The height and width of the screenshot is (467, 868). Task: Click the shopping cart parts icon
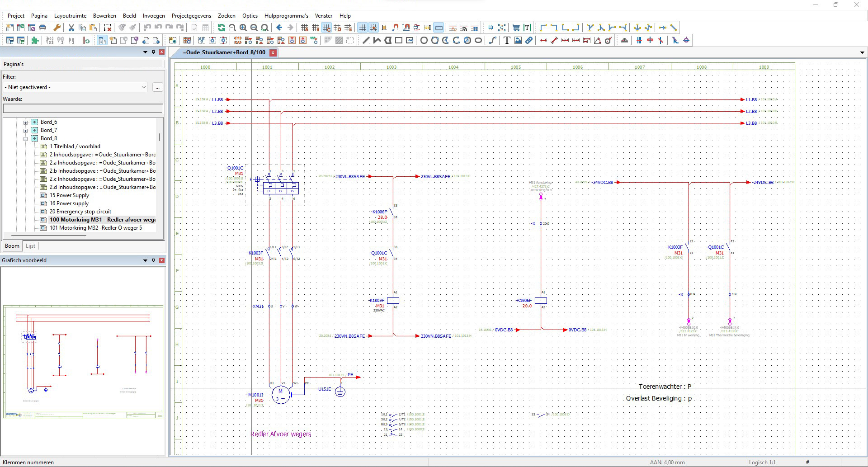coord(516,28)
